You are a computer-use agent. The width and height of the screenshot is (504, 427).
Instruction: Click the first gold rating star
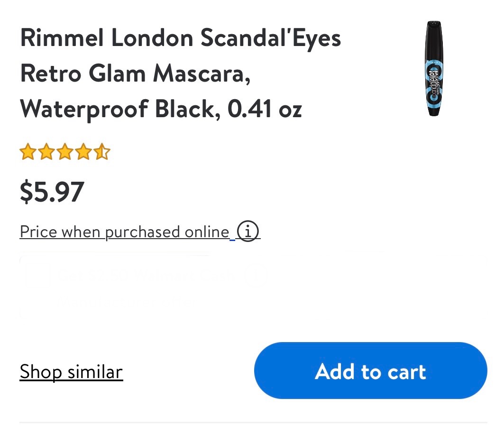tap(27, 153)
